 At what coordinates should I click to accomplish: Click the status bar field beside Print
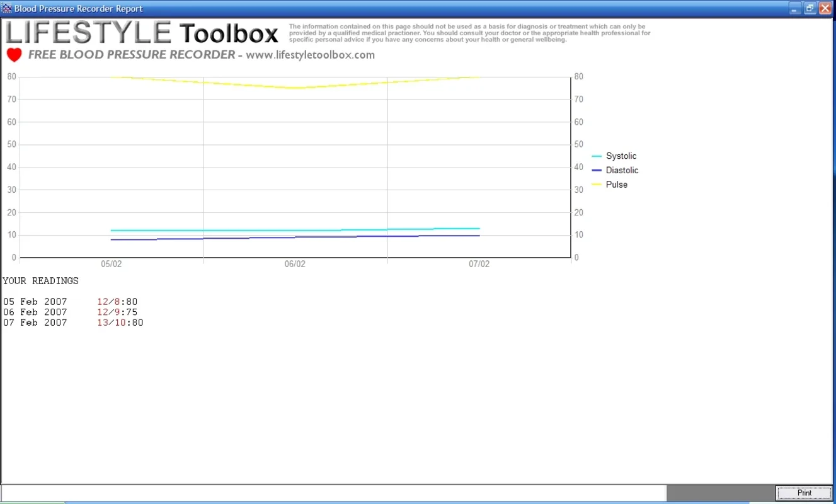(333, 493)
